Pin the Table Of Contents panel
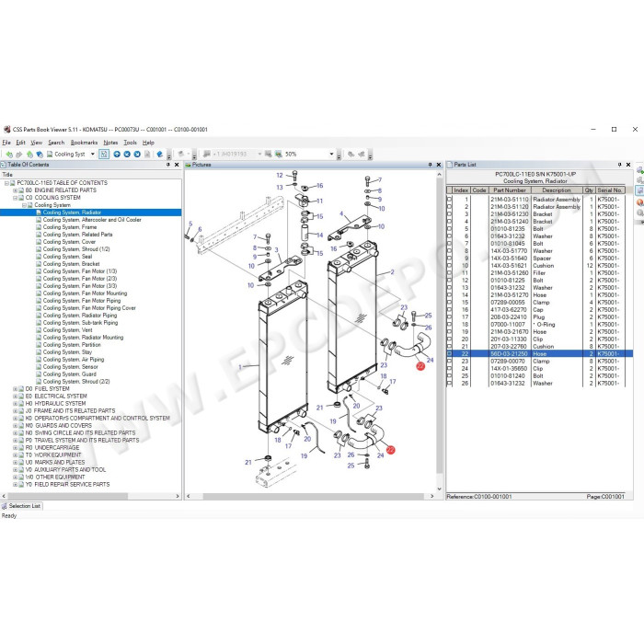The height and width of the screenshot is (644, 644). pyautogui.click(x=168, y=165)
